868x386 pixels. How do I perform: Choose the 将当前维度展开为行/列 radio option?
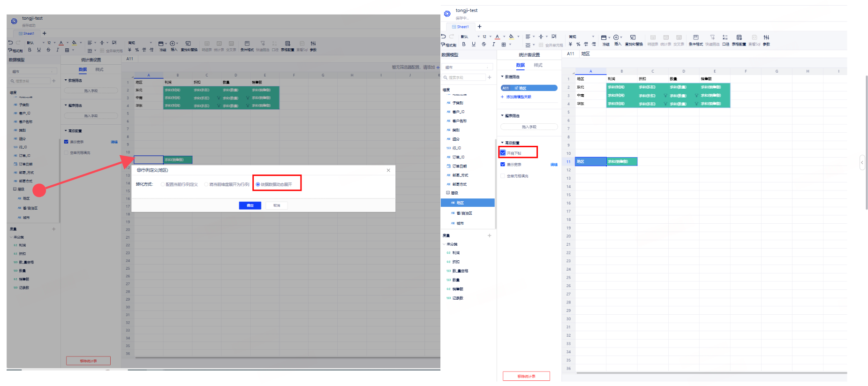tap(206, 184)
